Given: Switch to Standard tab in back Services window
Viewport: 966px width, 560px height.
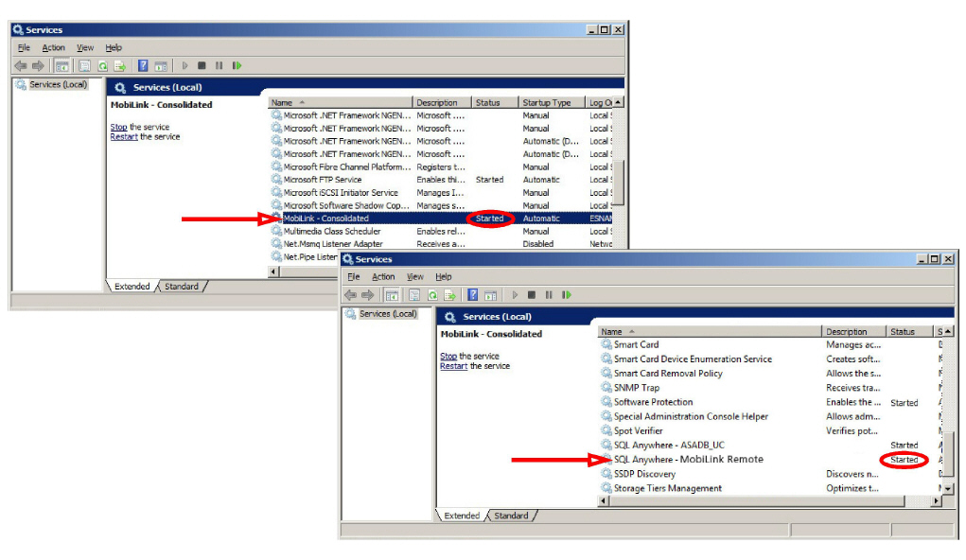Looking at the screenshot, I should [x=181, y=287].
